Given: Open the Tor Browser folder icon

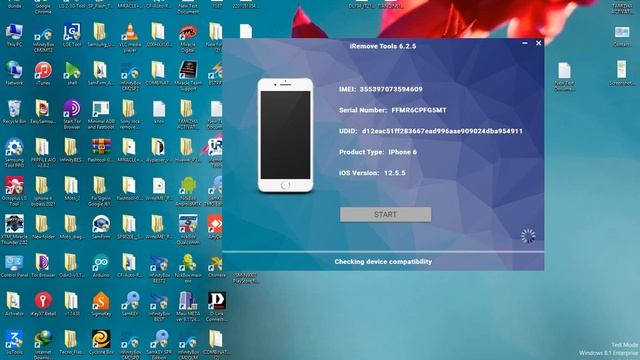Looking at the screenshot, I should (43, 266).
